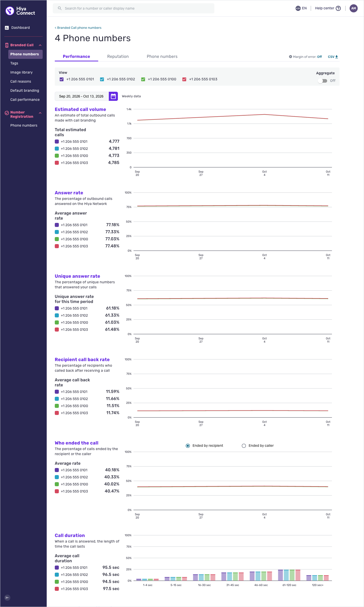Viewport: 364px width, 607px height.
Task: Uncheck the +1 206 555 0102 checkbox
Action: (102, 79)
